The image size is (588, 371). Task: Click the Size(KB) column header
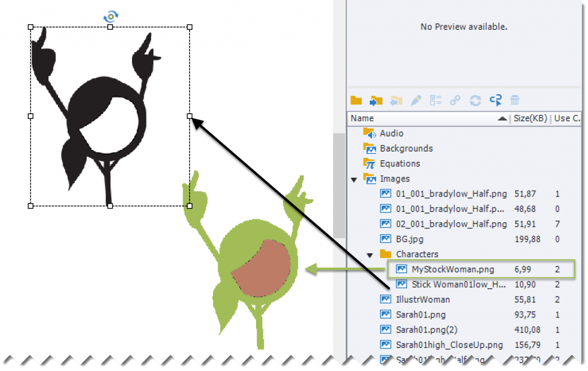[529, 118]
